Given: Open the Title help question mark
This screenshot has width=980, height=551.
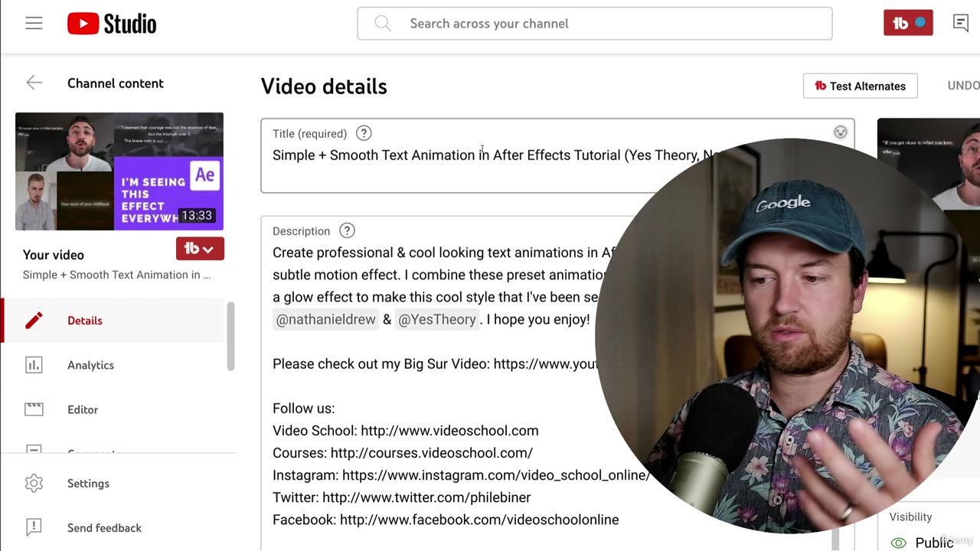Looking at the screenshot, I should (x=364, y=133).
